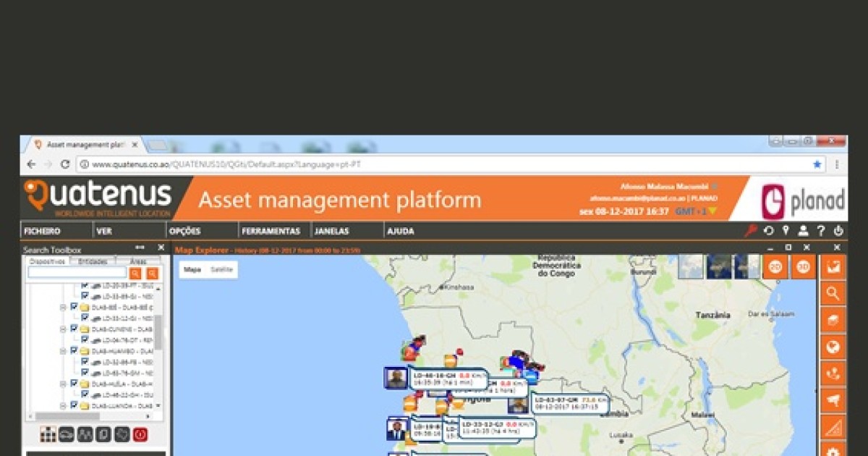The height and width of the screenshot is (456, 868).
Task: Collapse the DLAB-LUANDA tree node
Action: tap(63, 405)
